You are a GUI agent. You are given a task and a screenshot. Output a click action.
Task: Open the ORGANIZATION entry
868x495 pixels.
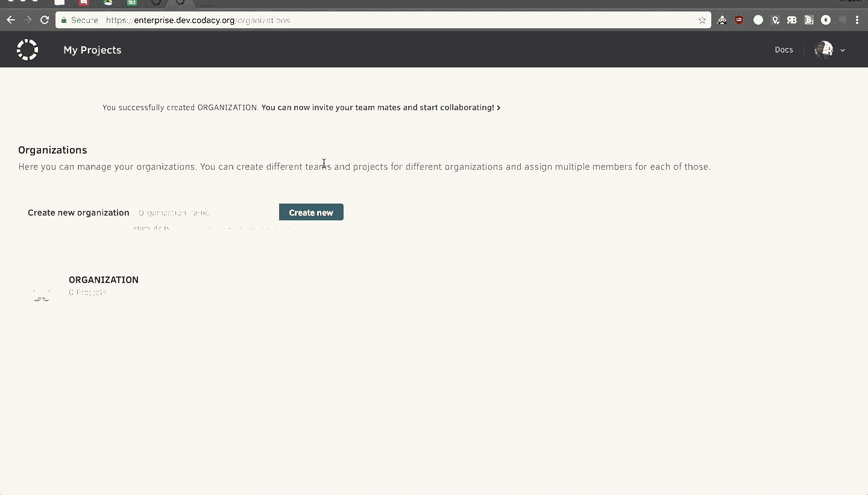tap(104, 280)
